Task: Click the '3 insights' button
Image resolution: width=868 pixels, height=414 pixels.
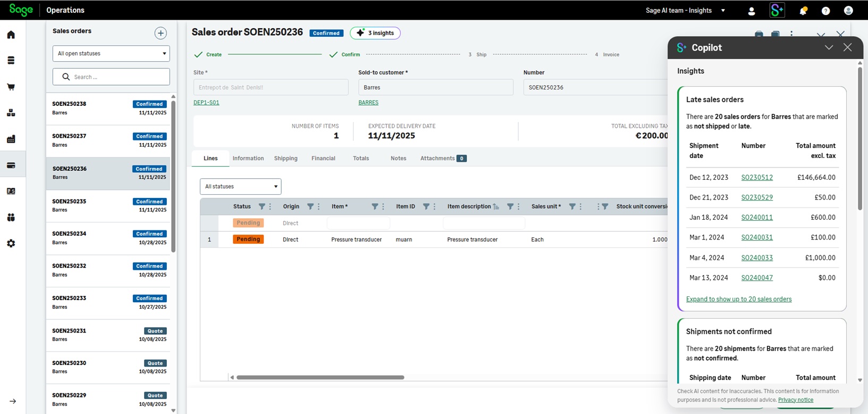Action: point(375,33)
